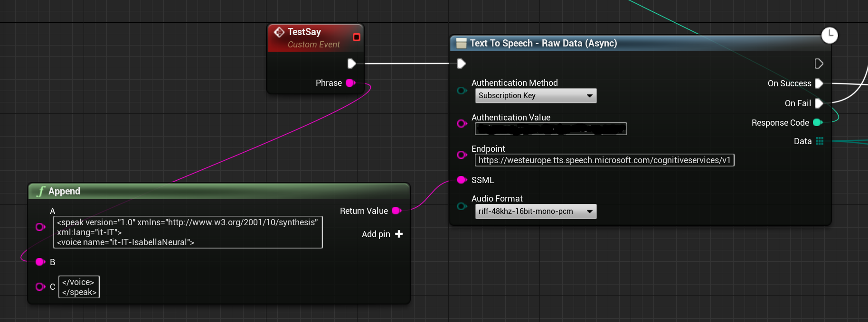This screenshot has width=868, height=322.
Task: Click the Append node B input pin
Action: click(40, 262)
